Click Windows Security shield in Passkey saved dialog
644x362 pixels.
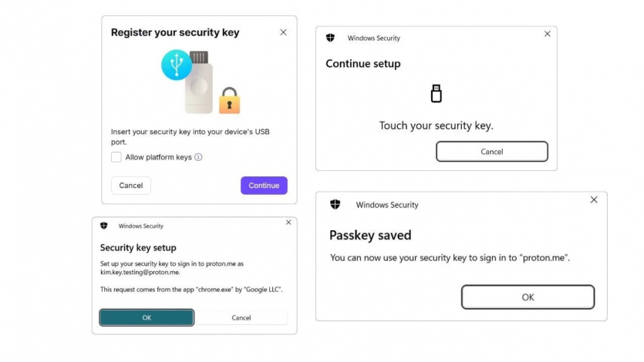[x=335, y=205]
